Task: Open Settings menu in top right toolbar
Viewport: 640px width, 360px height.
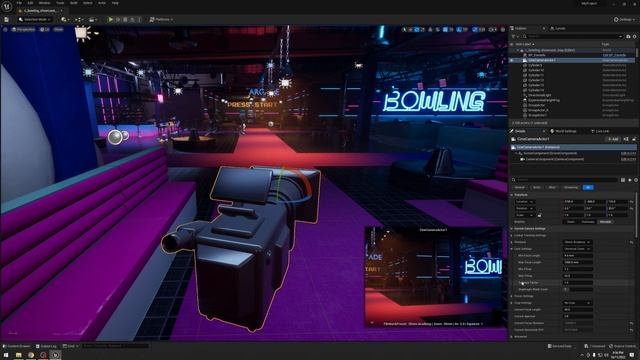Action: (x=625, y=20)
